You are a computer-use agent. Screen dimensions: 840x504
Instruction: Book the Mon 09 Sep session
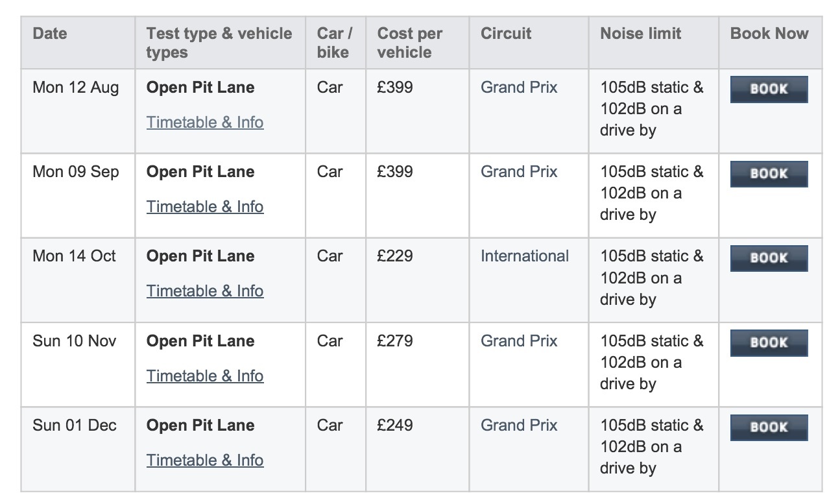(x=769, y=174)
